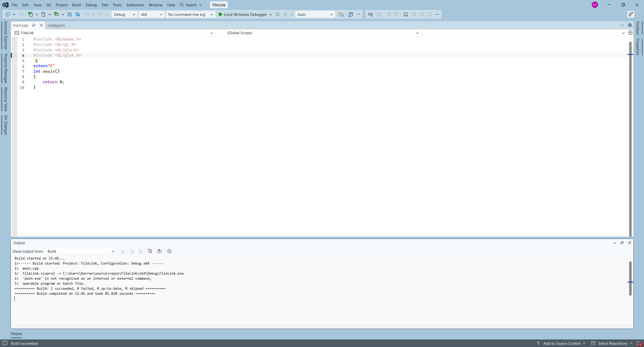Open the (Global Scope) dropdown

(319, 33)
